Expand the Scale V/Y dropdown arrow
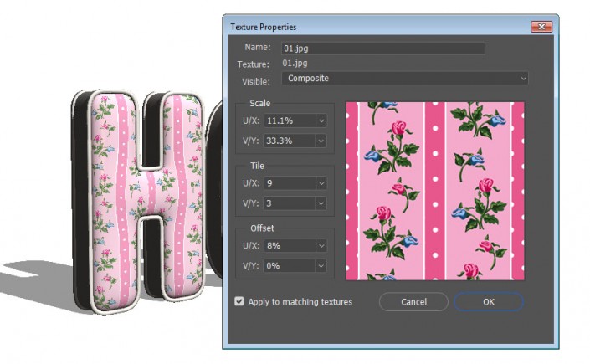This screenshot has height=364, width=590. tap(321, 141)
